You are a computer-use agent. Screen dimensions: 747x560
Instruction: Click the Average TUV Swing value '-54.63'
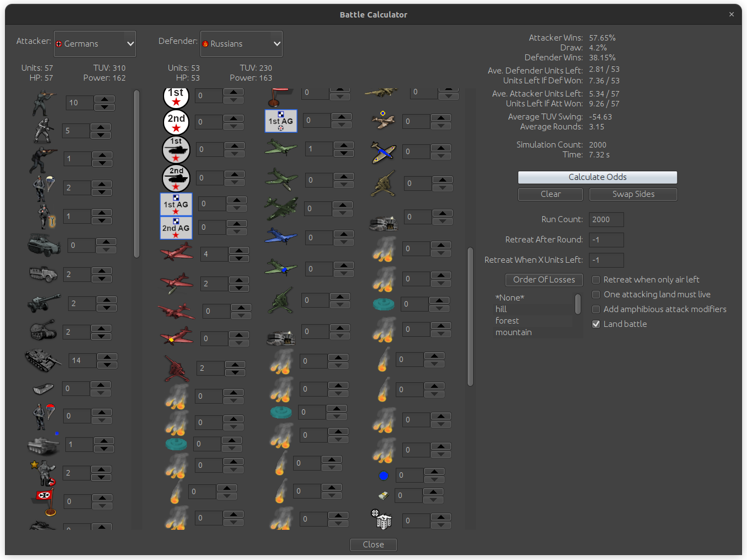600,117
